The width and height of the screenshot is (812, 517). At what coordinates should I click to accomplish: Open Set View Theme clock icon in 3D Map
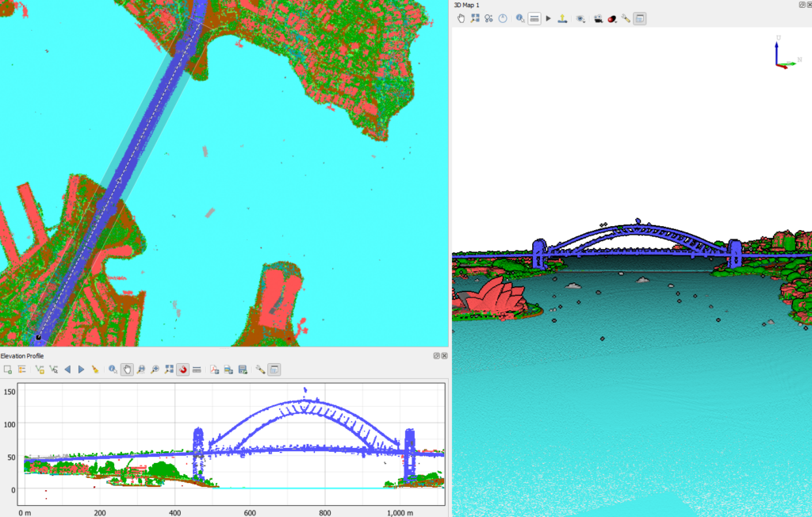(x=503, y=19)
